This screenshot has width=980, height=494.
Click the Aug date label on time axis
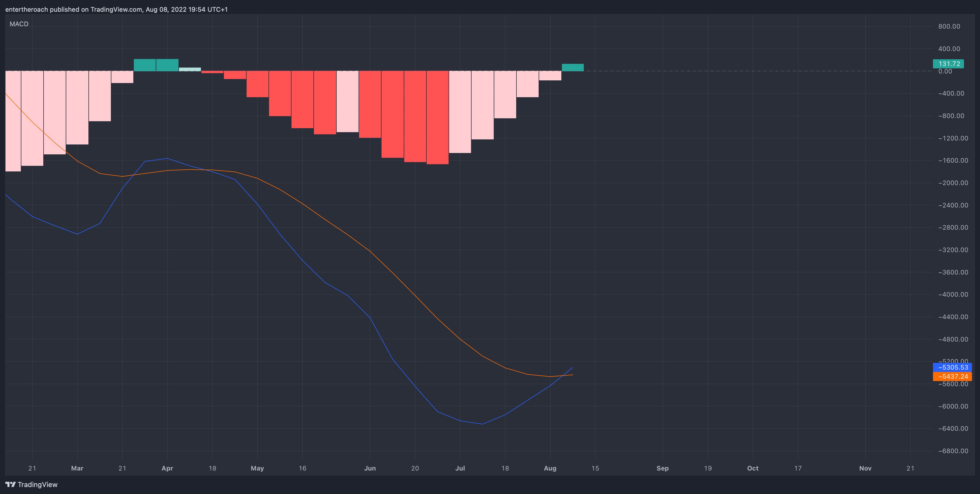coord(550,468)
